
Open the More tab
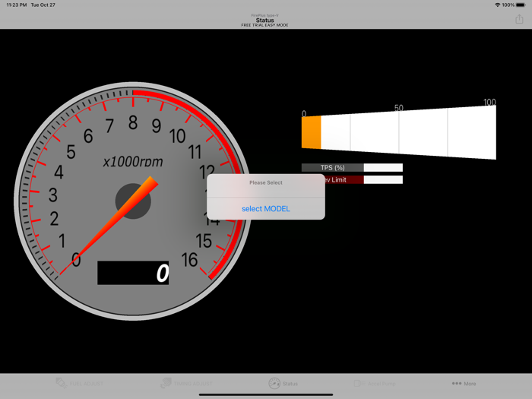point(464,383)
